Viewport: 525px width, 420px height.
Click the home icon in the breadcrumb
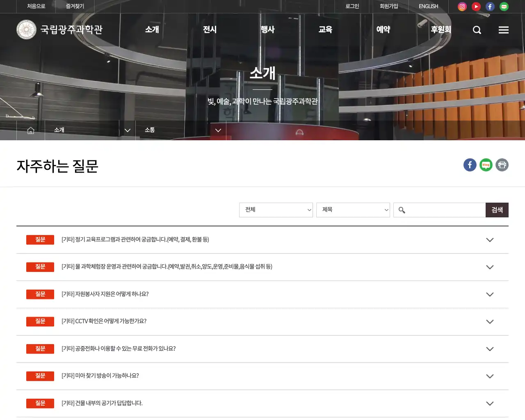point(30,130)
